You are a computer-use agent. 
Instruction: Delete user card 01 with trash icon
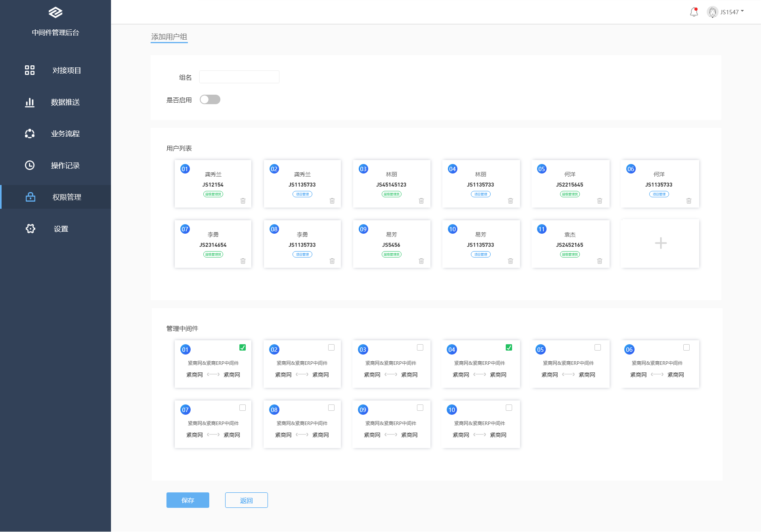coord(243,201)
